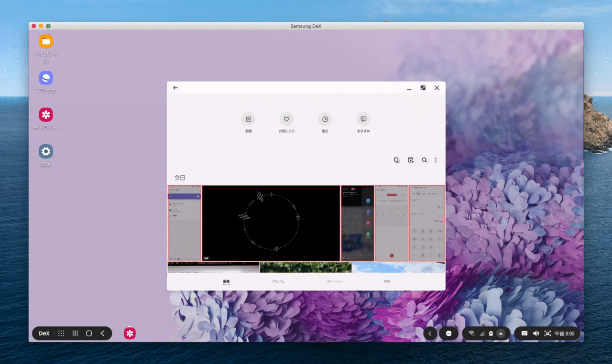Image resolution: width=612 pixels, height=364 pixels.
Task: Click the 今日 date header
Action: (x=179, y=178)
